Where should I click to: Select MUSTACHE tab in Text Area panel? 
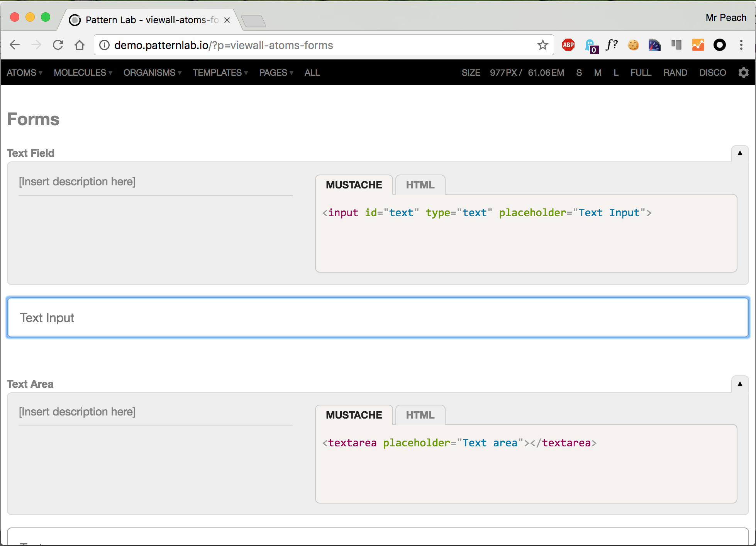click(x=354, y=415)
